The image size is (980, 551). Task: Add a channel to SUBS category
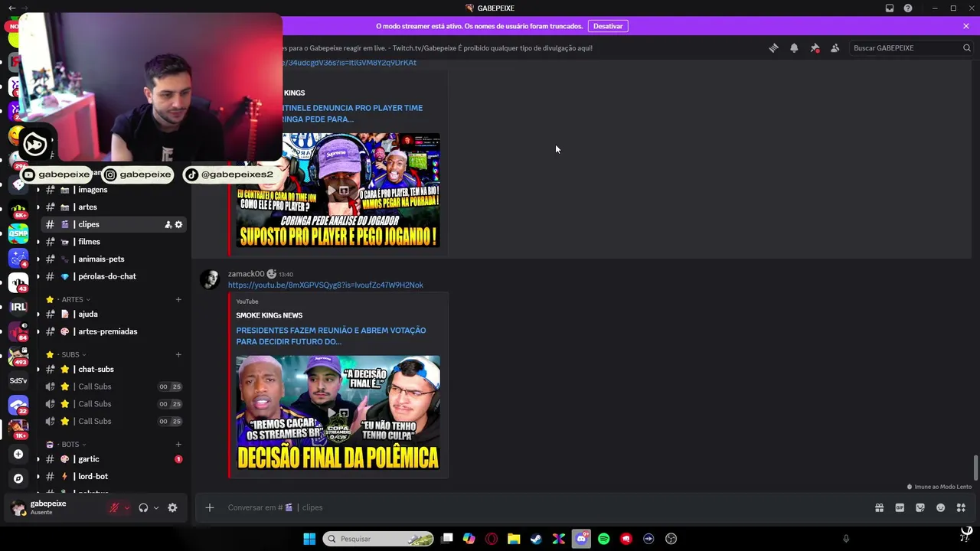178,354
